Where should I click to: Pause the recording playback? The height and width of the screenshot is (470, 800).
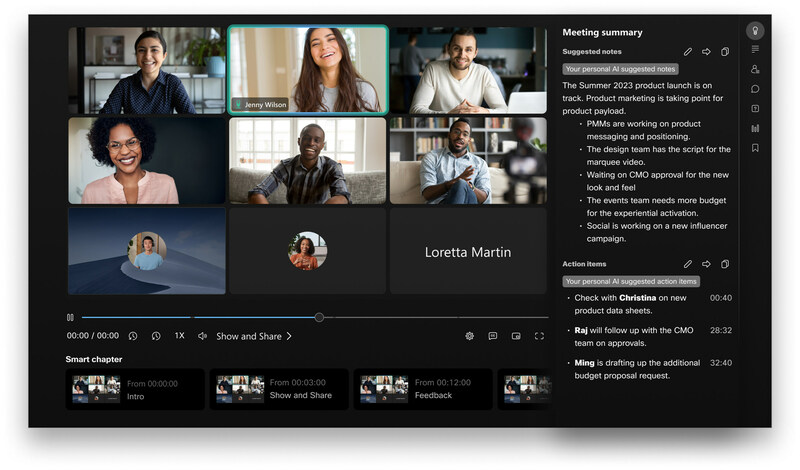(70, 317)
